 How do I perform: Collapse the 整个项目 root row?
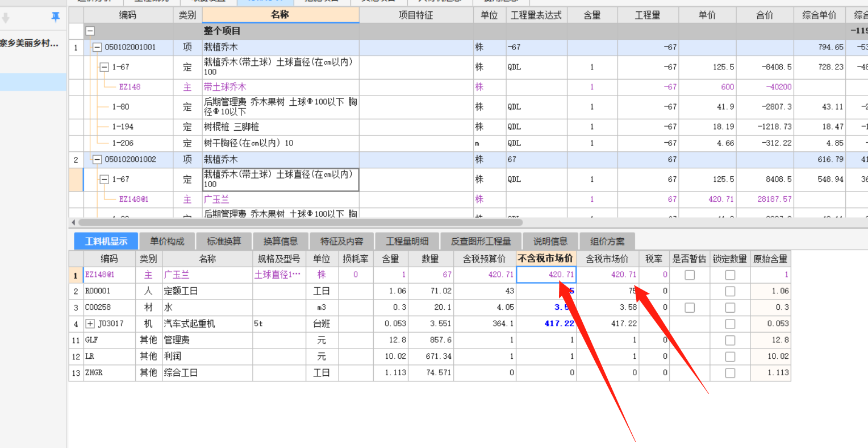(x=90, y=31)
